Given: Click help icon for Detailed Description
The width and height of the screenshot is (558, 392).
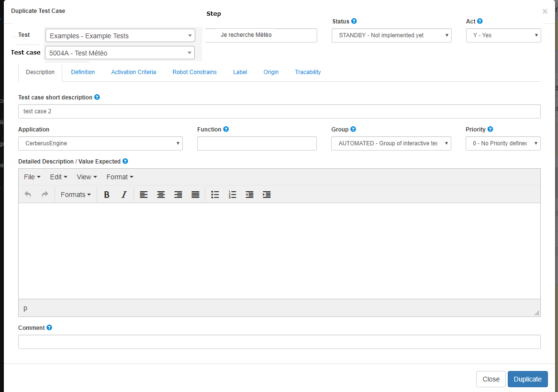Looking at the screenshot, I should coord(125,161).
